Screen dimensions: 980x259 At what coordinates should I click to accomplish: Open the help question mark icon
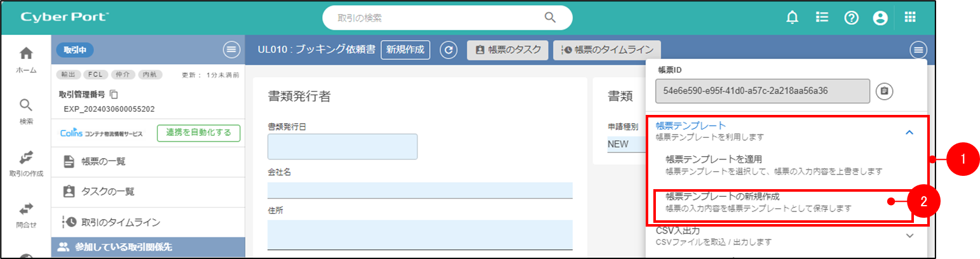[851, 18]
